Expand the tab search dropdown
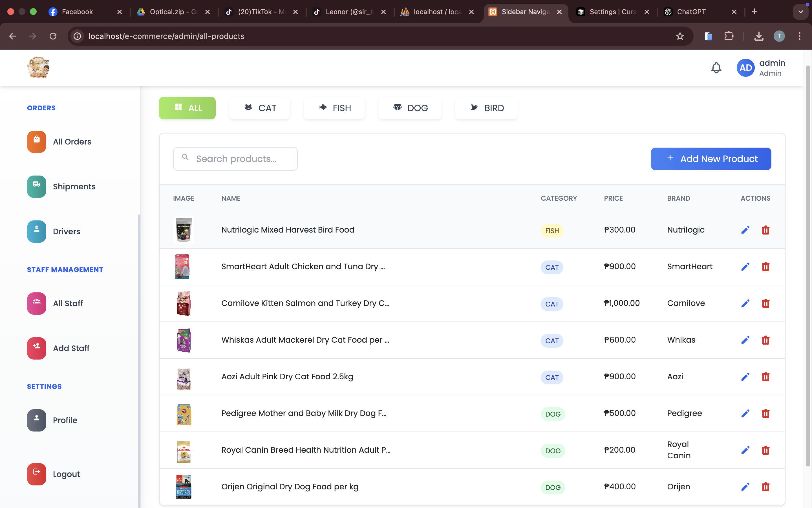 pos(801,12)
